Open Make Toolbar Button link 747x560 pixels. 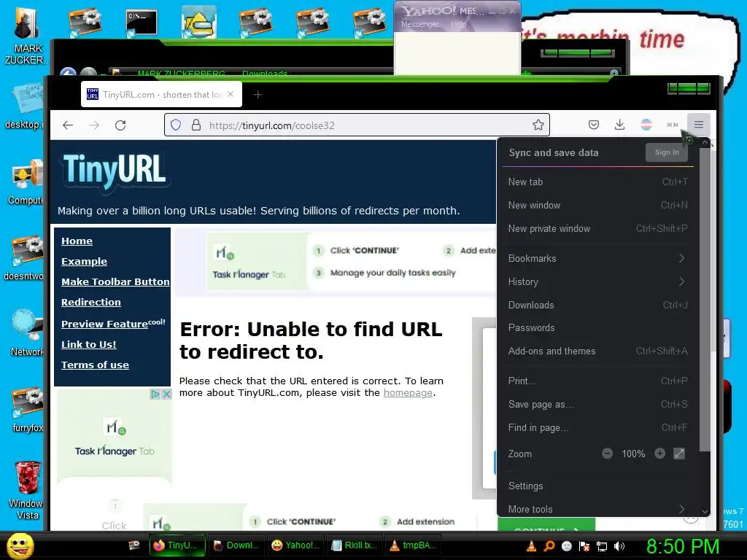tap(115, 282)
